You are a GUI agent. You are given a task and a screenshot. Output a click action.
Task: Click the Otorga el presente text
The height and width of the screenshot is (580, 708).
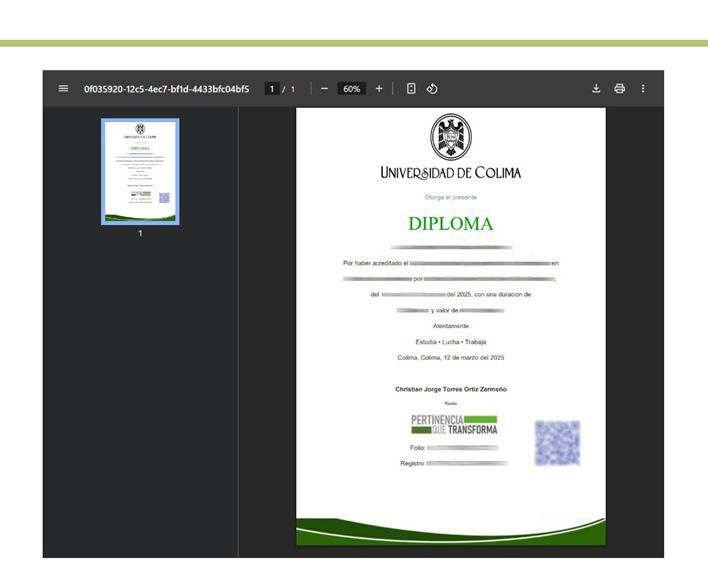pyautogui.click(x=451, y=197)
